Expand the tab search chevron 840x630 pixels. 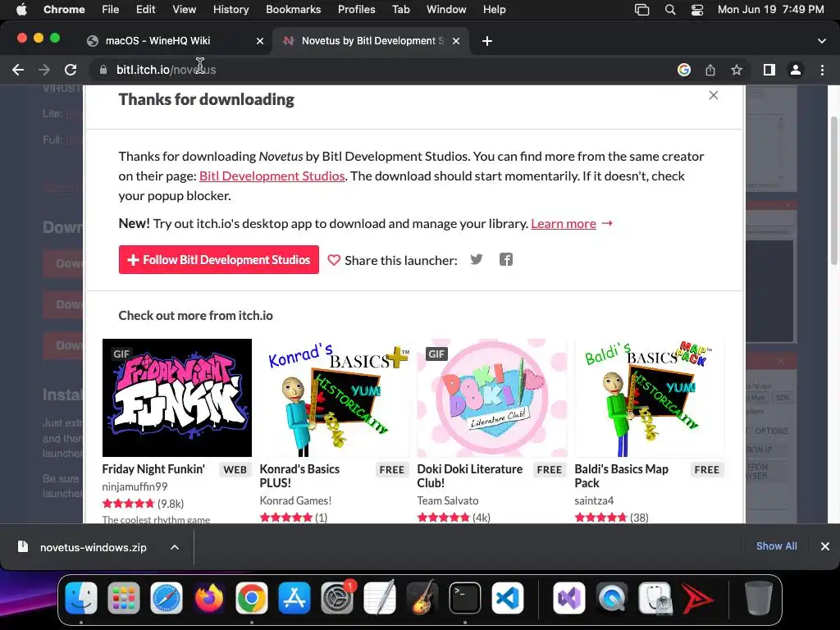[822, 41]
